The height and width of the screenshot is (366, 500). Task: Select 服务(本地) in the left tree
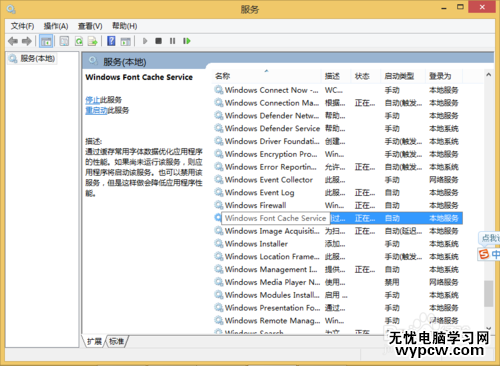pyautogui.click(x=32, y=59)
